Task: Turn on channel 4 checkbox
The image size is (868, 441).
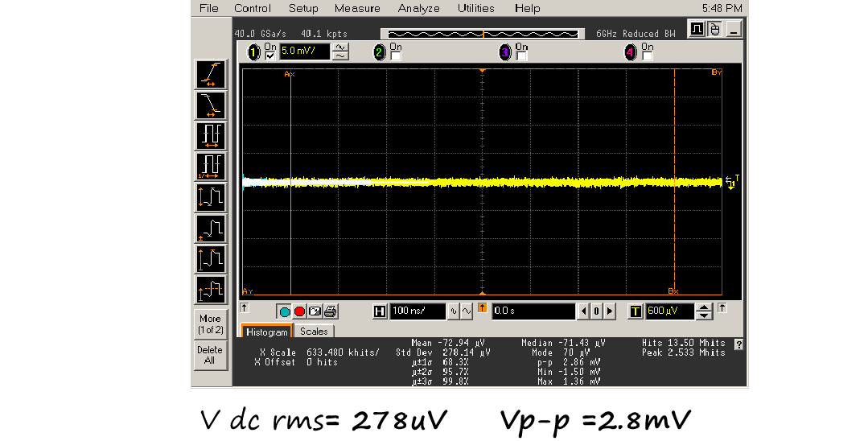Action: [646, 56]
